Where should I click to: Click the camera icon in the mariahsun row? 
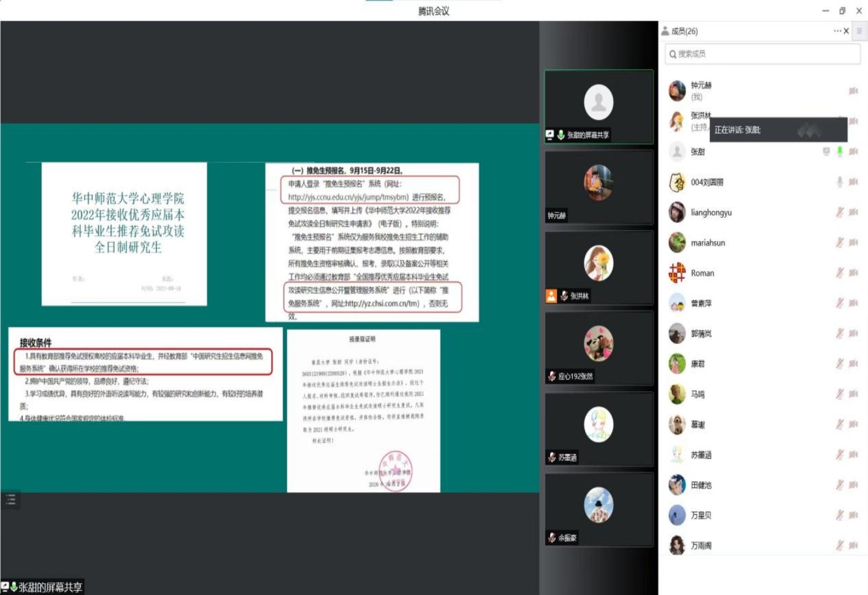(853, 242)
